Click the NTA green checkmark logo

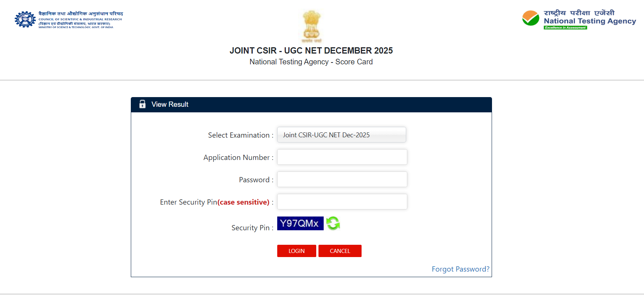click(530, 18)
